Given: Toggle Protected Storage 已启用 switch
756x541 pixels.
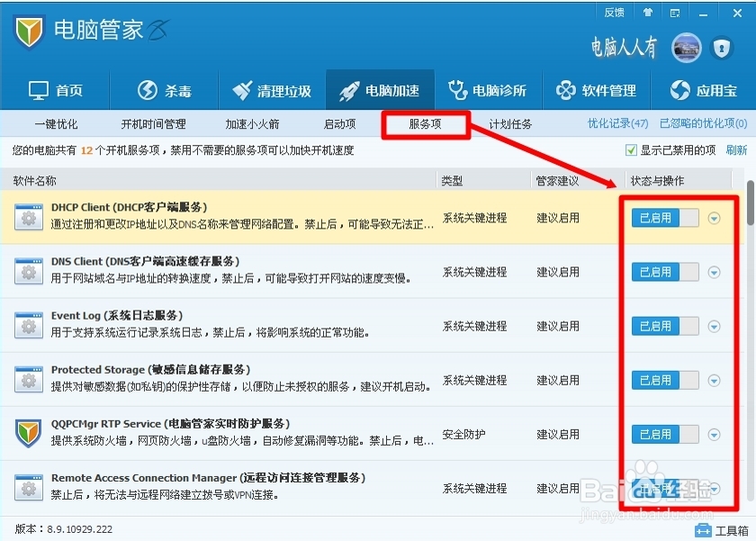Looking at the screenshot, I should [665, 380].
